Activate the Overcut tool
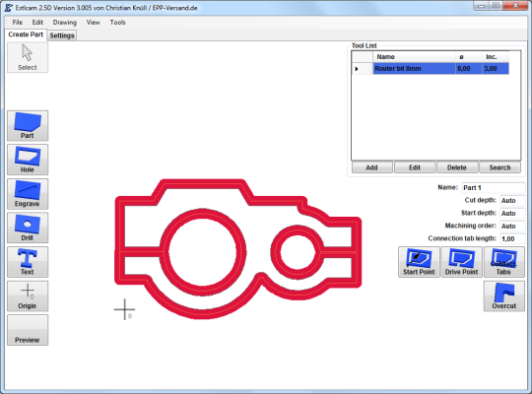Image resolution: width=532 pixels, height=394 pixels. (504, 295)
